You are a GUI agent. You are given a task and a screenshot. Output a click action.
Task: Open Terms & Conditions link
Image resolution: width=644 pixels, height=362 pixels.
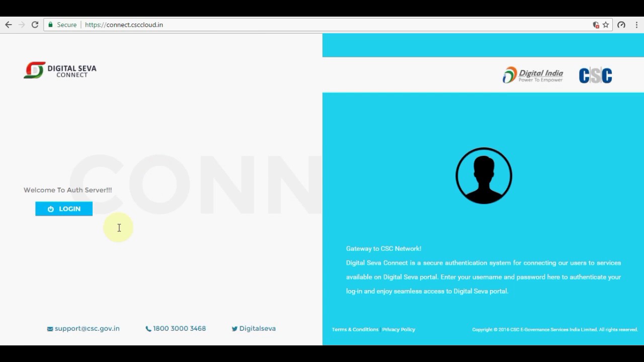coord(355,329)
